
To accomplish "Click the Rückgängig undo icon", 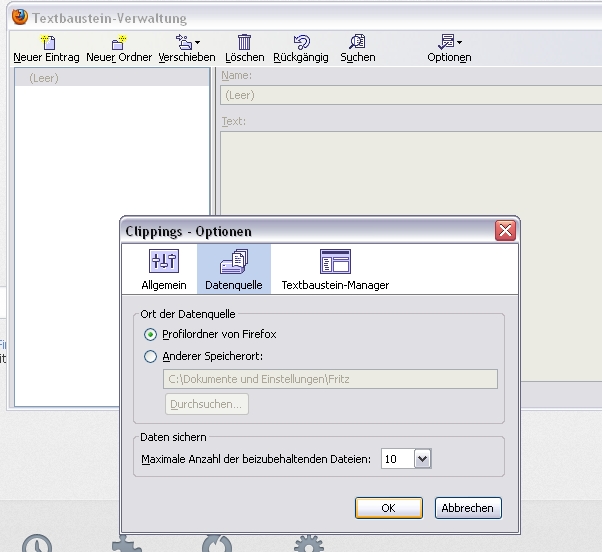I will [301, 42].
